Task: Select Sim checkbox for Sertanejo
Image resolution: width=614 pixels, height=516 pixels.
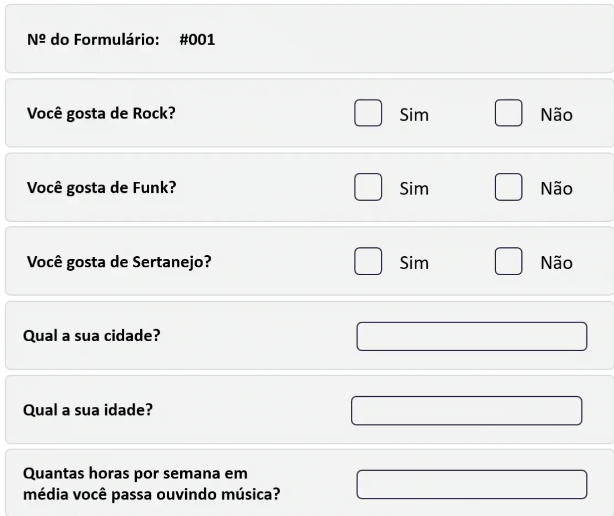Action: [x=369, y=262]
